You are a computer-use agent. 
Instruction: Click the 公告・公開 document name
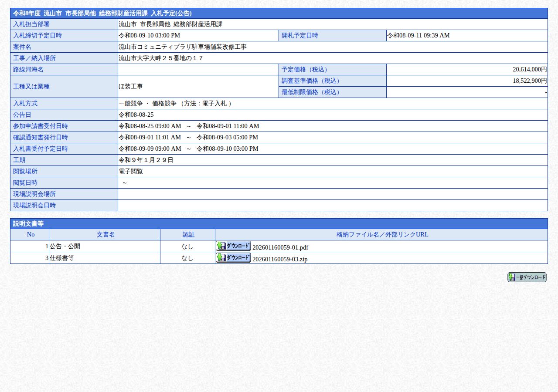pyautogui.click(x=65, y=246)
